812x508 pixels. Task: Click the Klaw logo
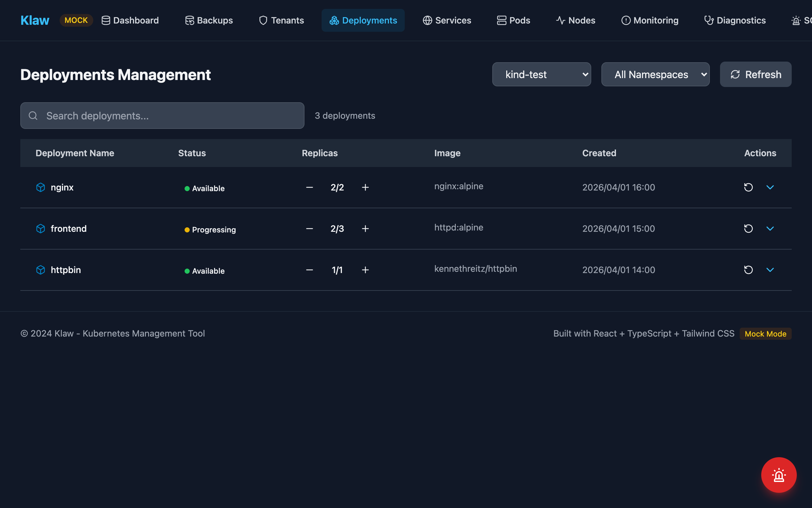pyautogui.click(x=35, y=21)
